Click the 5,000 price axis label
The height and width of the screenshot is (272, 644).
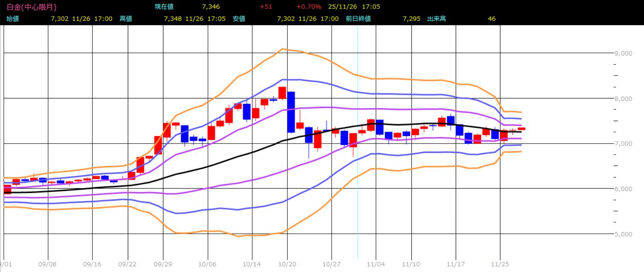623,234
